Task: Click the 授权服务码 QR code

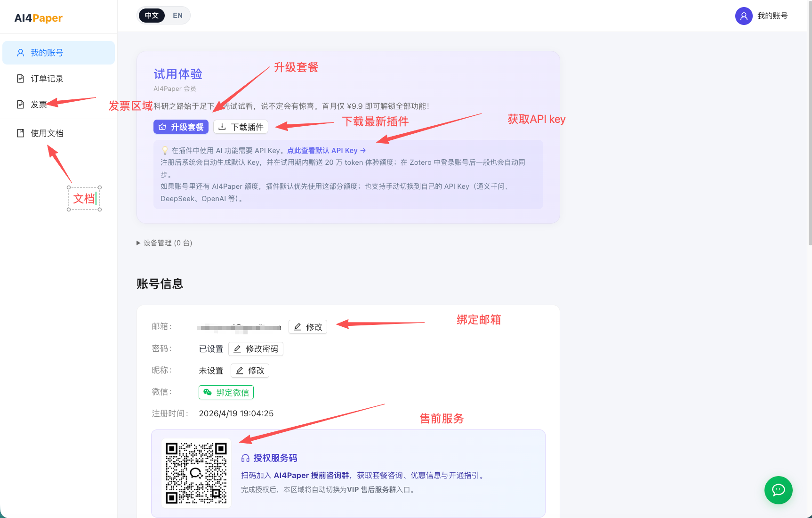Action: tap(196, 473)
